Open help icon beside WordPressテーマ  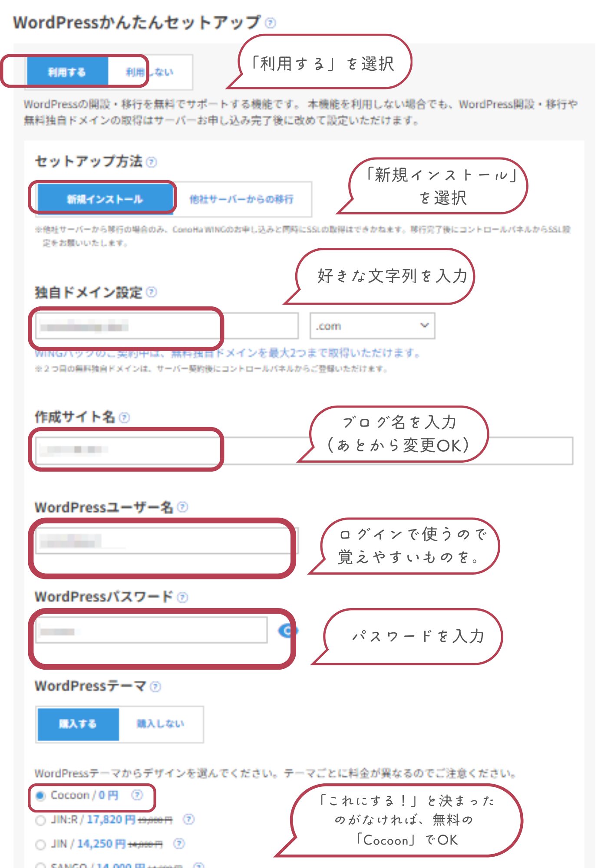point(155,687)
